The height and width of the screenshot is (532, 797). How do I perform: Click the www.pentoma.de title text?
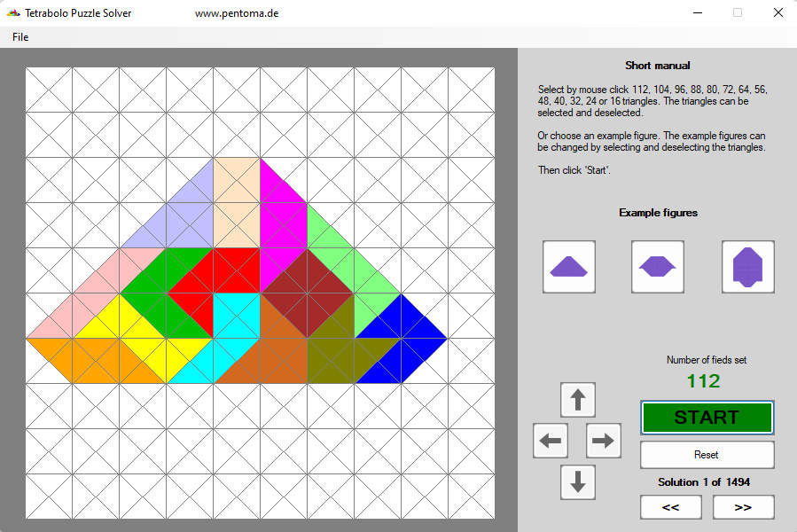click(237, 13)
